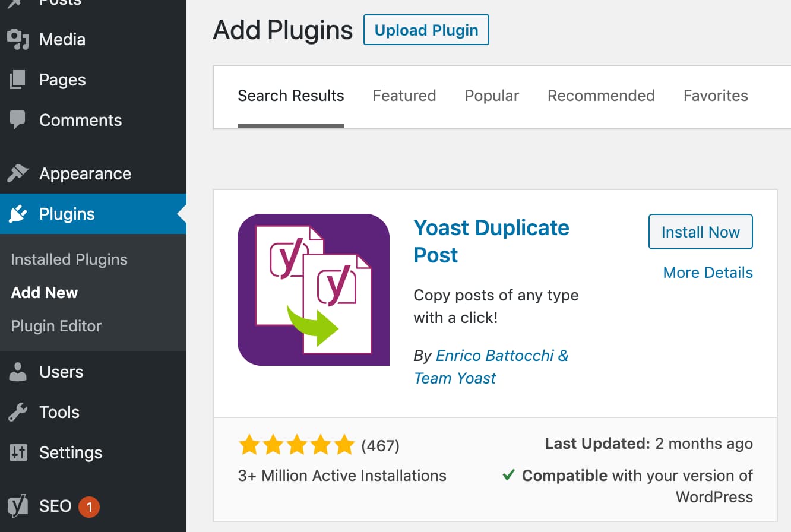The height and width of the screenshot is (532, 791).
Task: Click the Posts pin icon
Action: click(x=18, y=4)
